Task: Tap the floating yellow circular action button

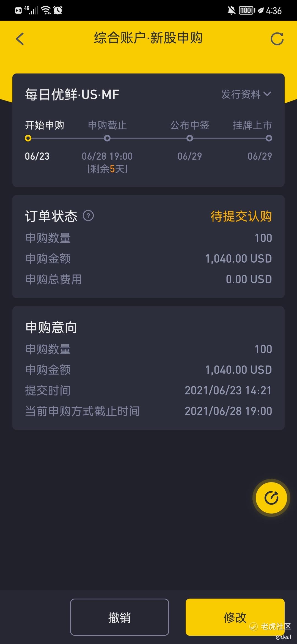Action: coord(271,498)
